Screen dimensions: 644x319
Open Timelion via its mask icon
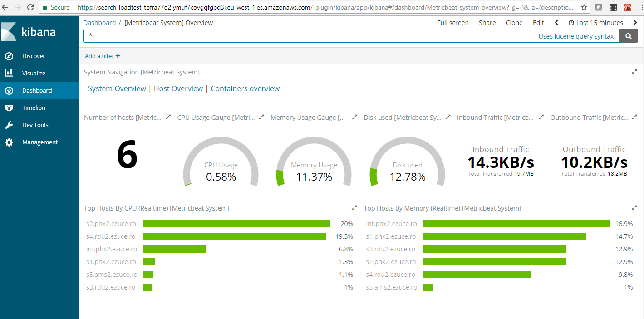point(9,108)
